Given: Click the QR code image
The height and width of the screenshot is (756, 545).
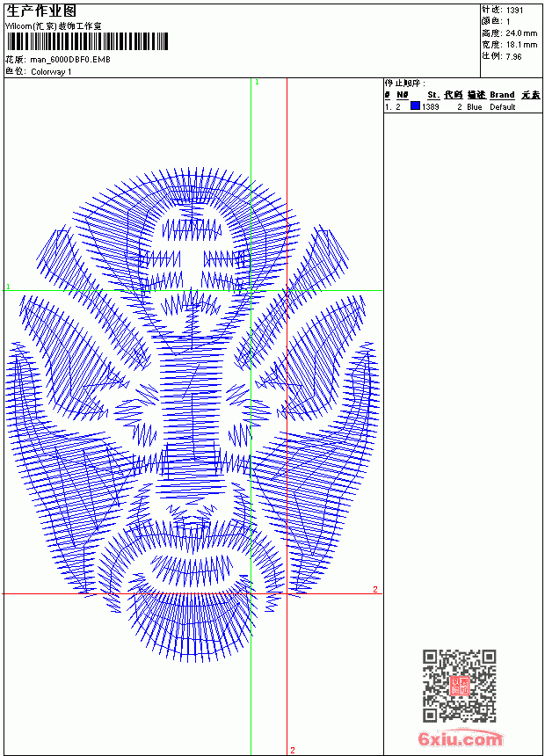Looking at the screenshot, I should tap(460, 686).
